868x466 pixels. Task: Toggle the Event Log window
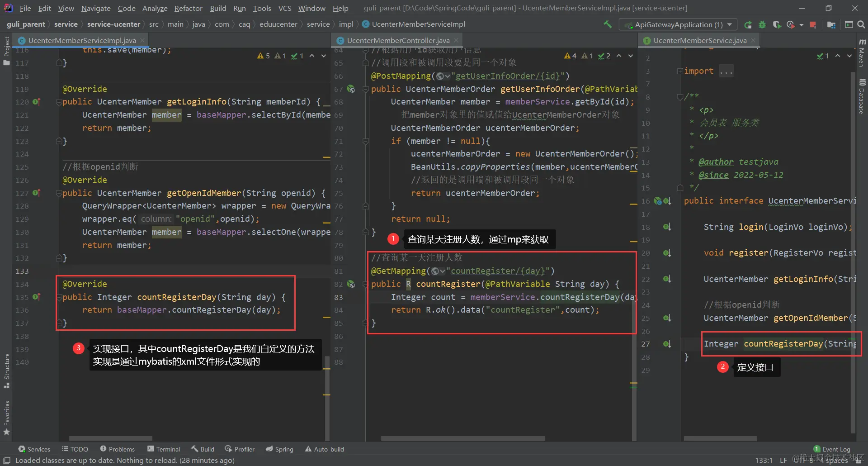tap(832, 449)
